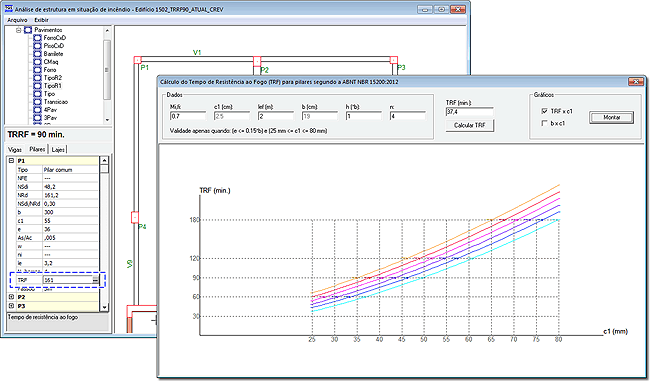The width and height of the screenshot is (650, 382).
Task: Click property grid scrollbar up arrow
Action: [x=104, y=160]
